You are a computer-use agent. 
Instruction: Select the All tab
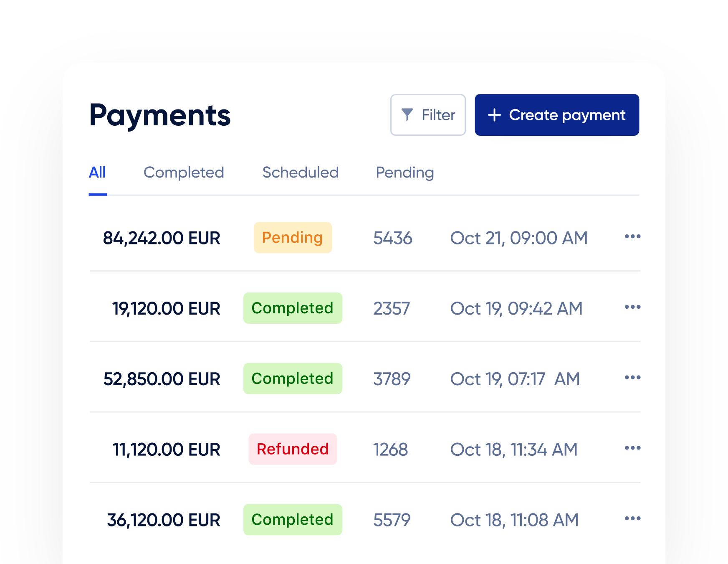[x=97, y=172]
